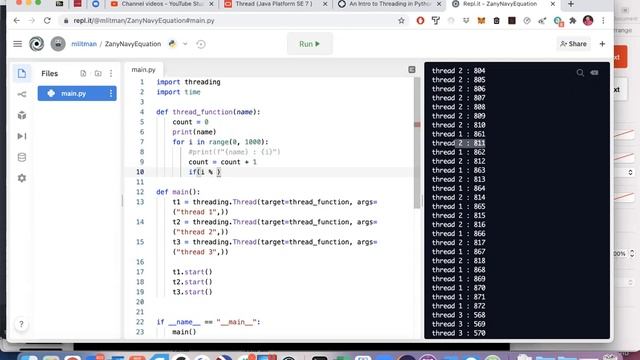The width and height of the screenshot is (640, 360).
Task: Go back in browser
Action: coord(16,20)
